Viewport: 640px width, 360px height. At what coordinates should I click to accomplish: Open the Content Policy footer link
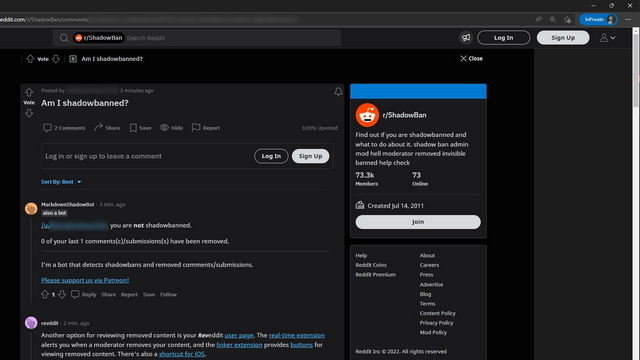click(x=438, y=313)
